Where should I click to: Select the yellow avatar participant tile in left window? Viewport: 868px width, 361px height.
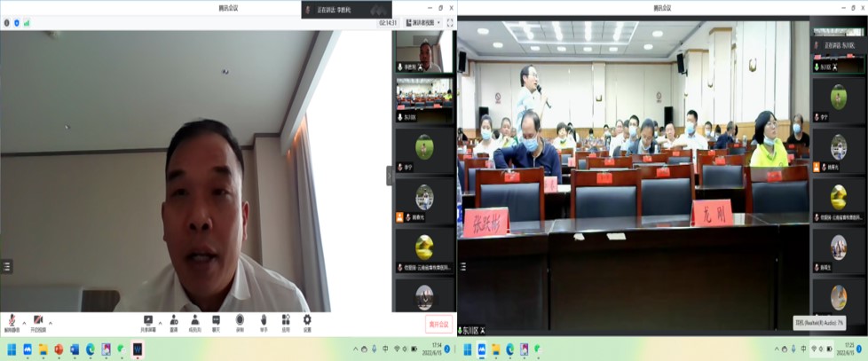click(424, 250)
